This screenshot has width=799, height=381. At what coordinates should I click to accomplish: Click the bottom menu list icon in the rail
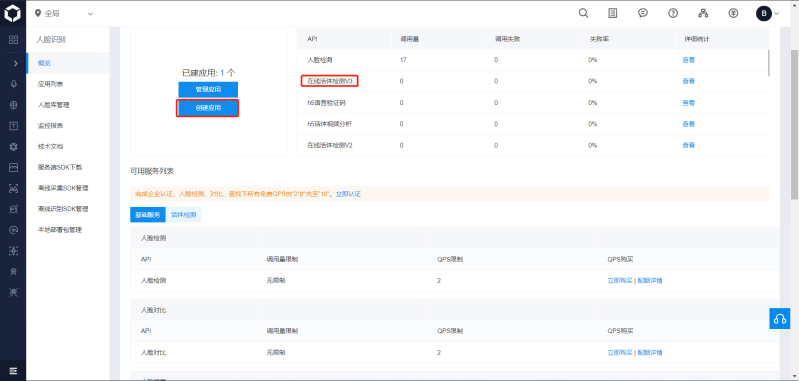[14, 370]
